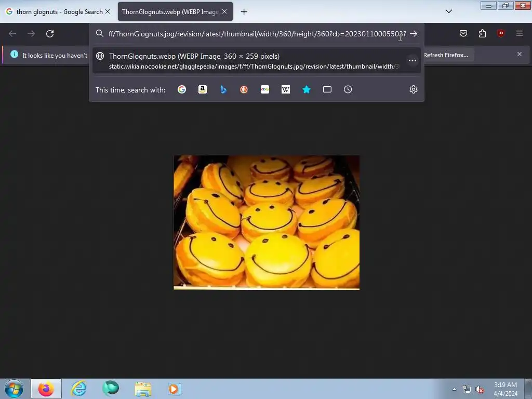Open the media player taskbar icon
532x399 pixels.
pyautogui.click(x=175, y=389)
